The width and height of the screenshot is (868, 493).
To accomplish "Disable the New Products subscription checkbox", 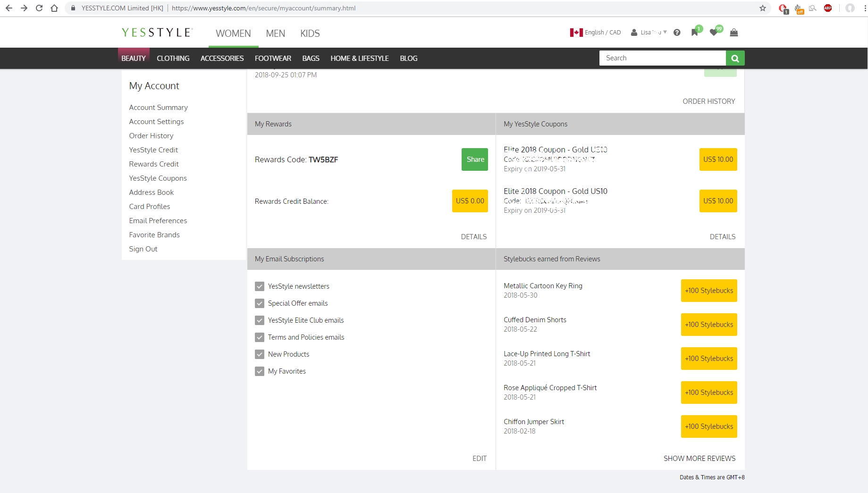I will [260, 354].
